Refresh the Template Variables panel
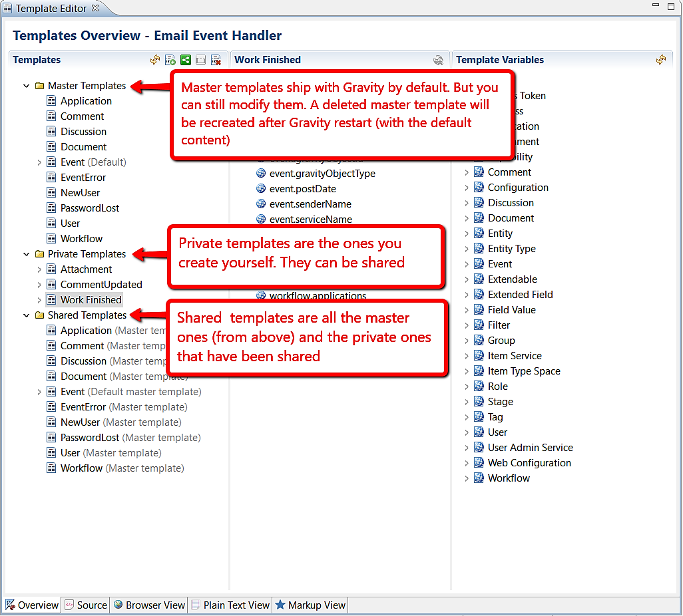683x616 pixels. (660, 60)
